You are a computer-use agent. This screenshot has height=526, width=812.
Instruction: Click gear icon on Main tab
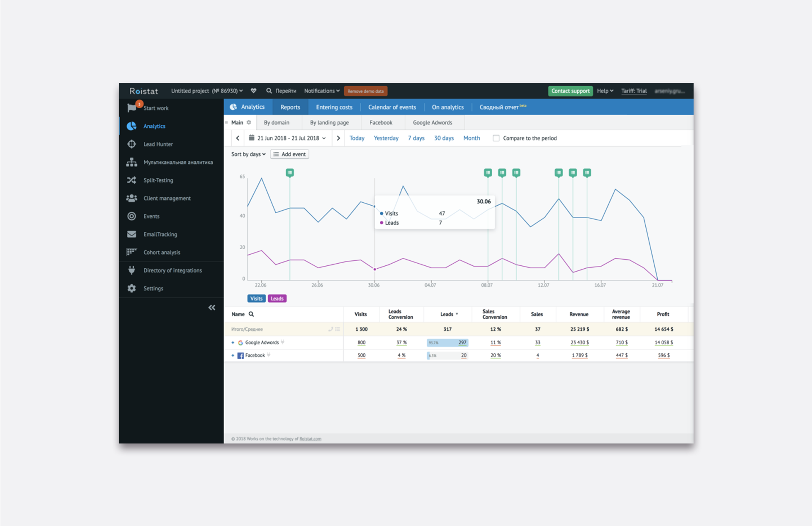click(x=249, y=122)
